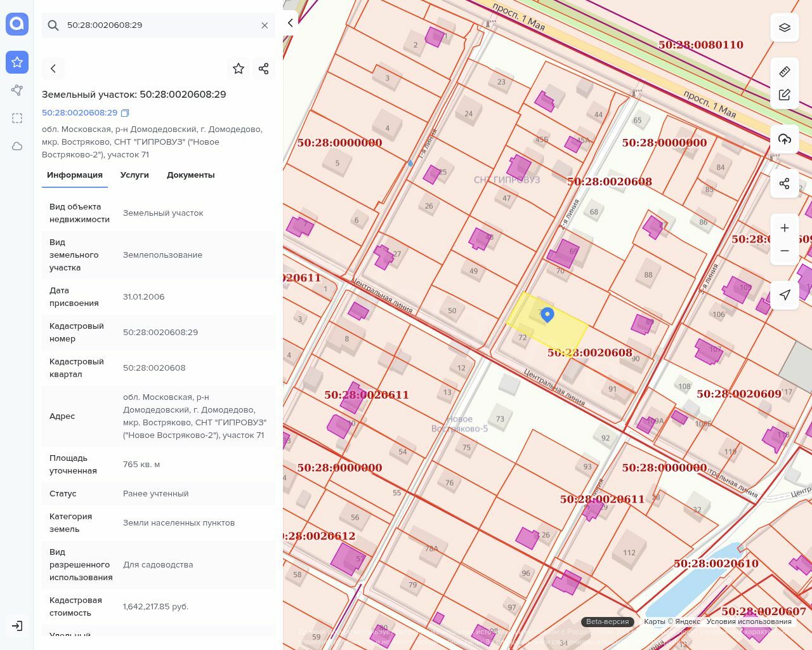Select the ruler measurement tool
The image size is (812, 650).
tap(785, 72)
